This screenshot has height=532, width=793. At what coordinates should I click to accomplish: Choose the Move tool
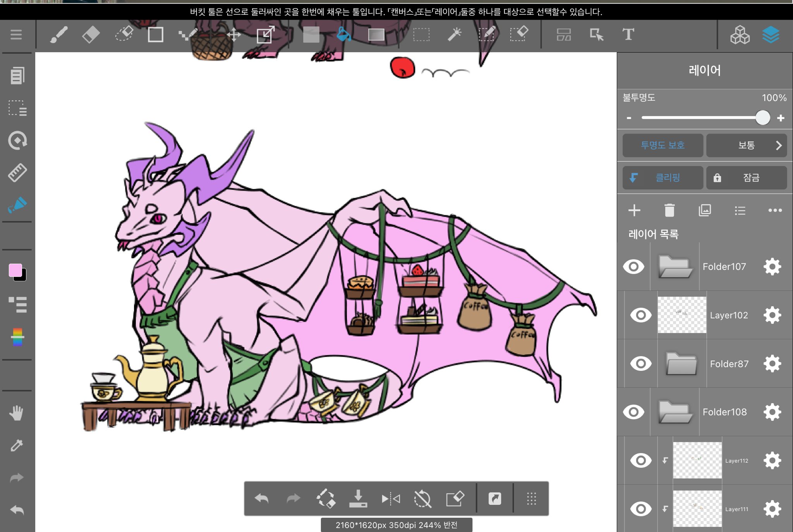tap(233, 35)
